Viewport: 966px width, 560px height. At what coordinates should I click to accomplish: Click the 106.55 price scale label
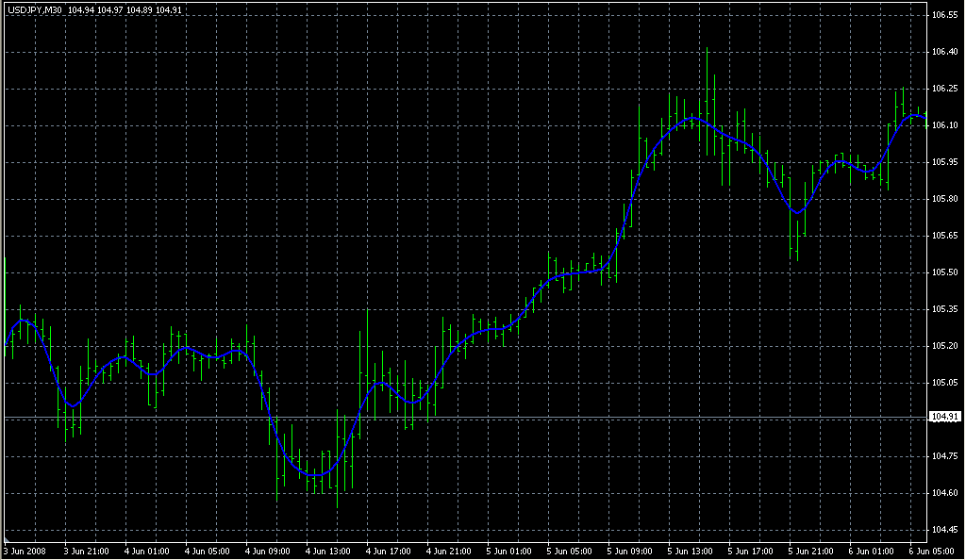click(945, 15)
